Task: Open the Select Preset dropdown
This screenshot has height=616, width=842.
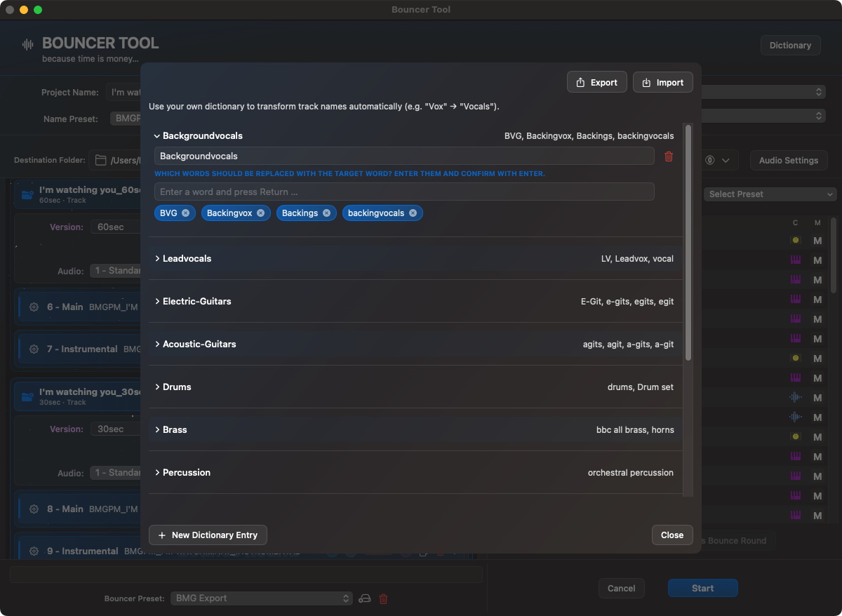Action: click(770, 194)
